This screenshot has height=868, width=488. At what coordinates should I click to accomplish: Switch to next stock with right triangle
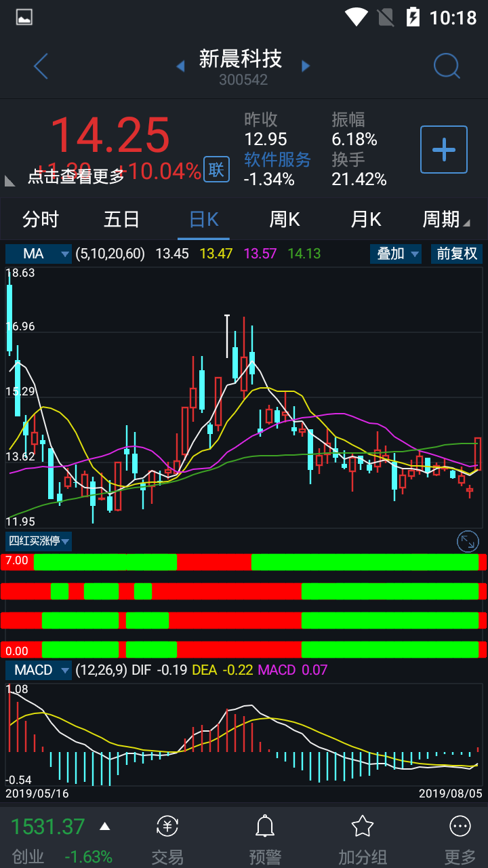click(x=306, y=66)
